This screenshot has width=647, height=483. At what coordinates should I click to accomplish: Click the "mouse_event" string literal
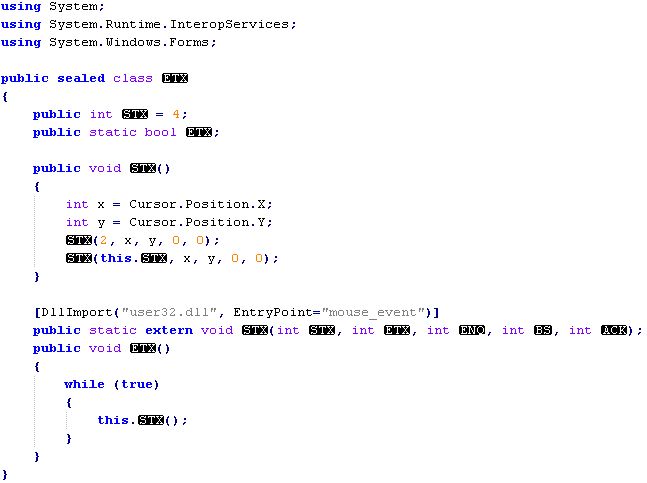click(x=373, y=312)
